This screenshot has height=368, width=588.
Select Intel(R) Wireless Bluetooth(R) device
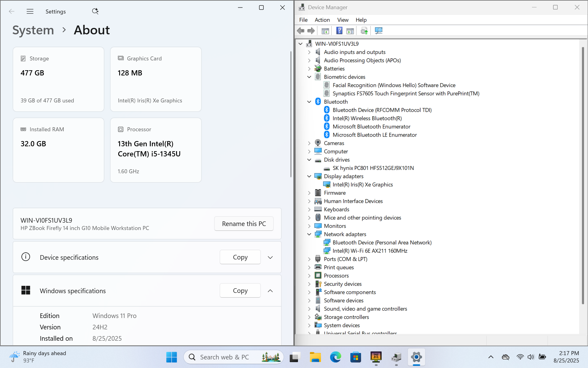pyautogui.click(x=367, y=118)
